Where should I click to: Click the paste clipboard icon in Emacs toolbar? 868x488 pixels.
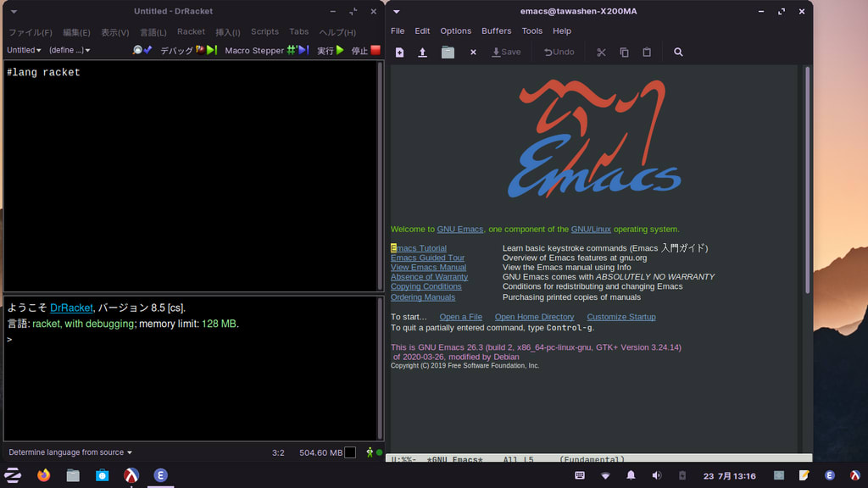pyautogui.click(x=647, y=52)
